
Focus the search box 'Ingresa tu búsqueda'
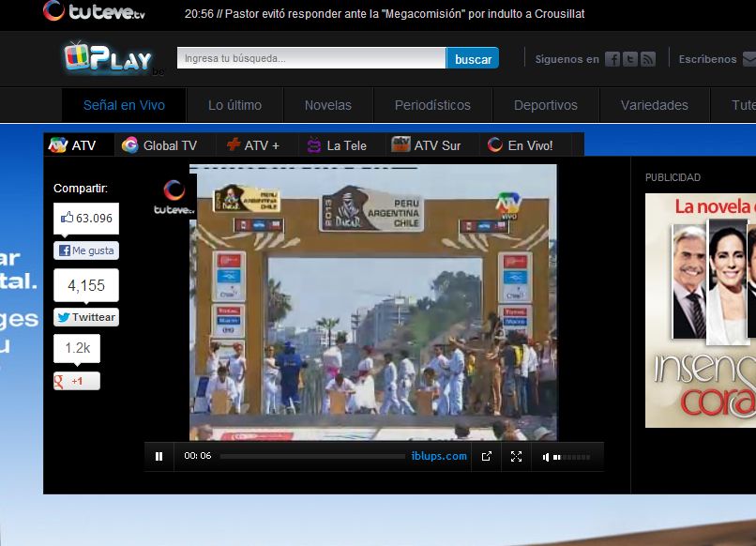[x=311, y=58]
